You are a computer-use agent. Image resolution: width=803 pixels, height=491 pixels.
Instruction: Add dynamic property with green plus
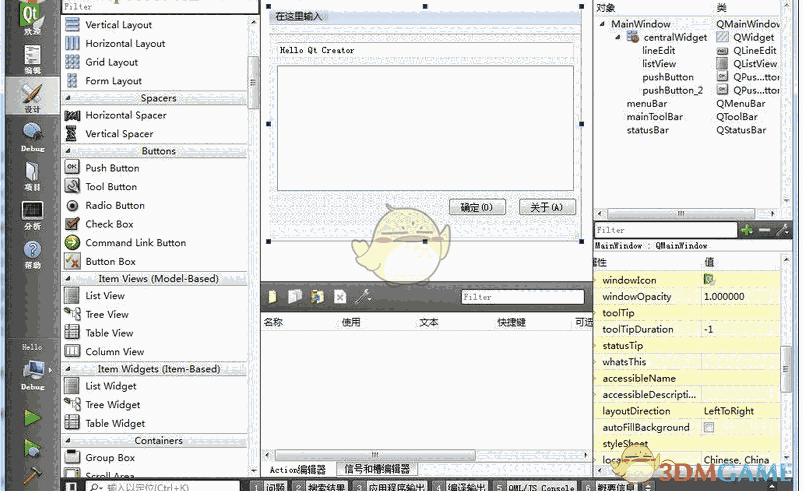(746, 230)
